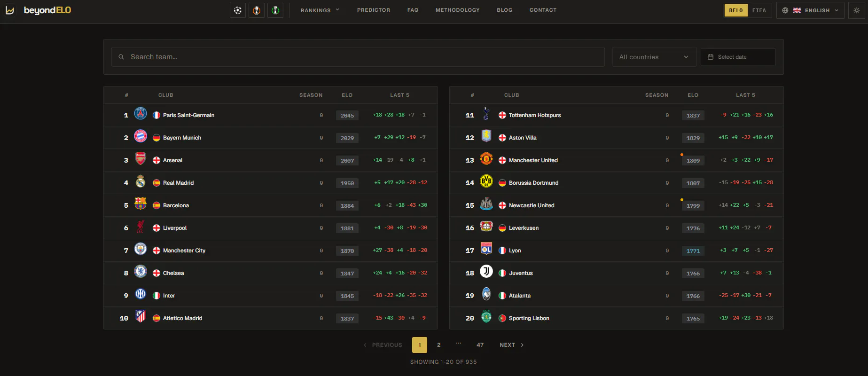Click the right table CLUB column header
The height and width of the screenshot is (376, 868).
pyautogui.click(x=511, y=95)
